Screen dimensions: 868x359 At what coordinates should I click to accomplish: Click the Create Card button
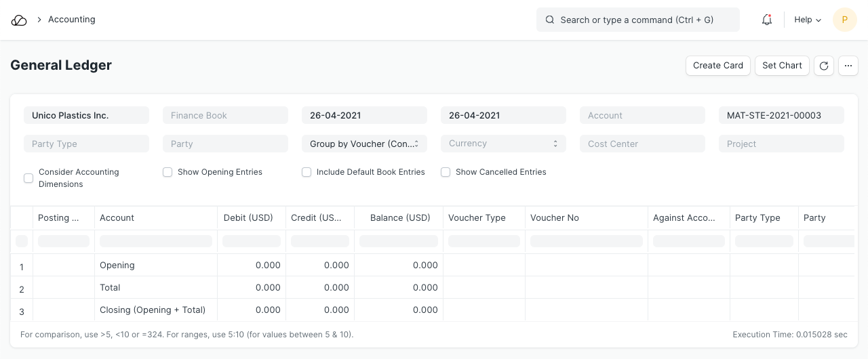click(718, 66)
